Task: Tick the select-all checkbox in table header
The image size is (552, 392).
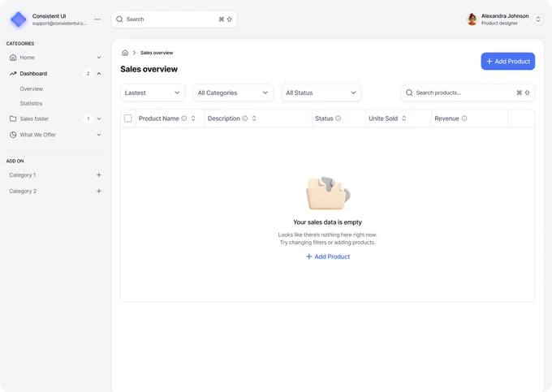Action: tap(128, 118)
